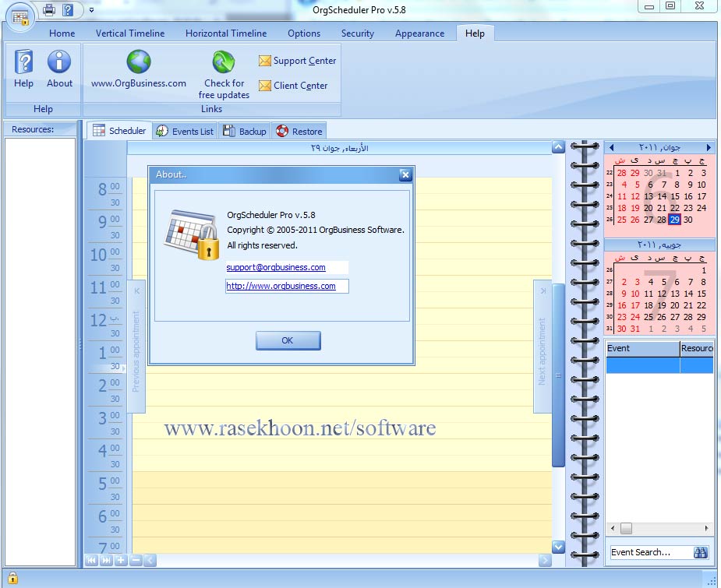Click the scheduler scroll up arrow button
This screenshot has height=588, width=721.
click(x=558, y=147)
